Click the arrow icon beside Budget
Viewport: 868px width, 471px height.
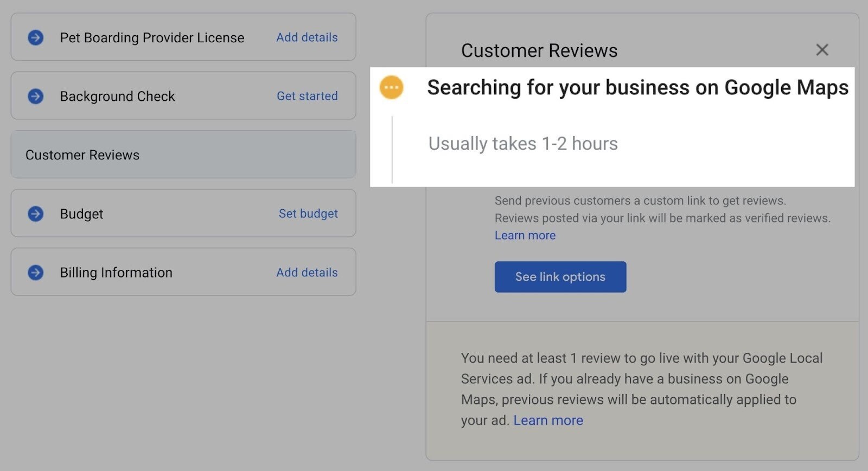[36, 214]
